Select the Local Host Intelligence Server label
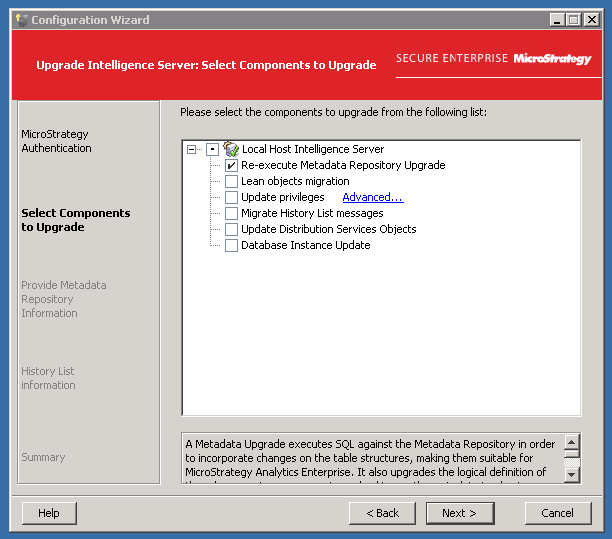612x539 pixels. click(x=313, y=149)
